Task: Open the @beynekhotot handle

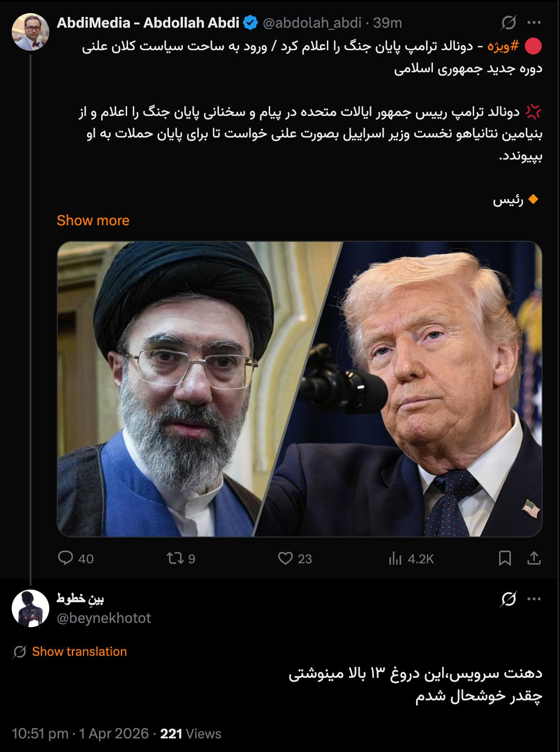Action: point(104,618)
